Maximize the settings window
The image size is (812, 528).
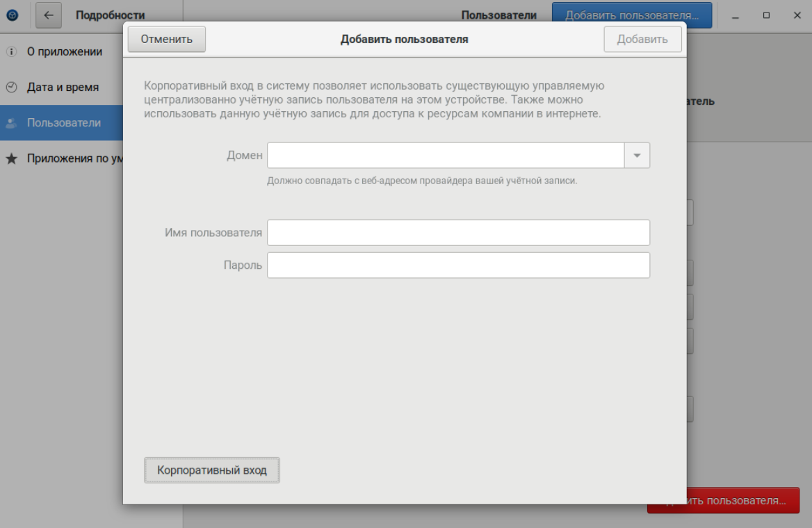(x=766, y=15)
